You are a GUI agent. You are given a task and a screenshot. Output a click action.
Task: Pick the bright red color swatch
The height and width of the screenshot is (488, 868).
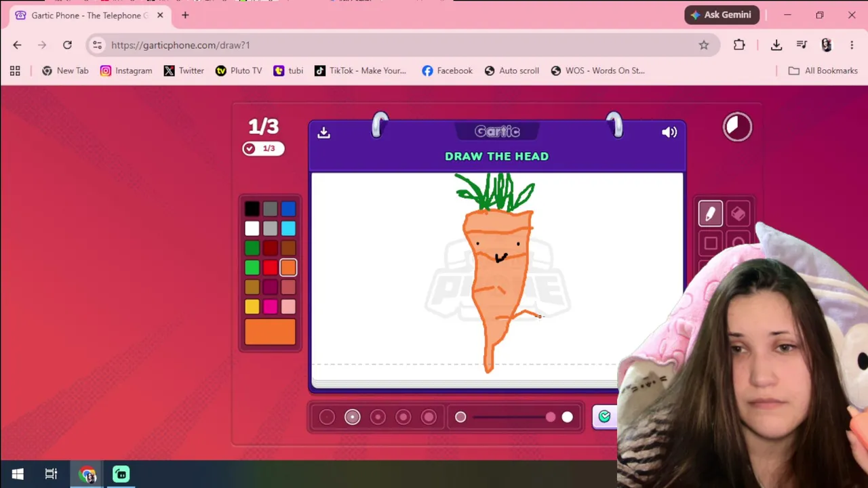pos(270,268)
